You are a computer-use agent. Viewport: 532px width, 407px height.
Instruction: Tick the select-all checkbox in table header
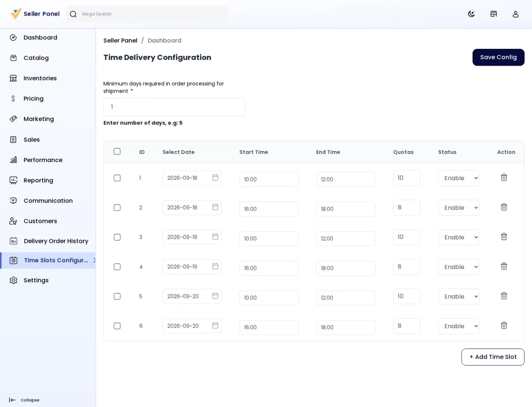click(117, 151)
